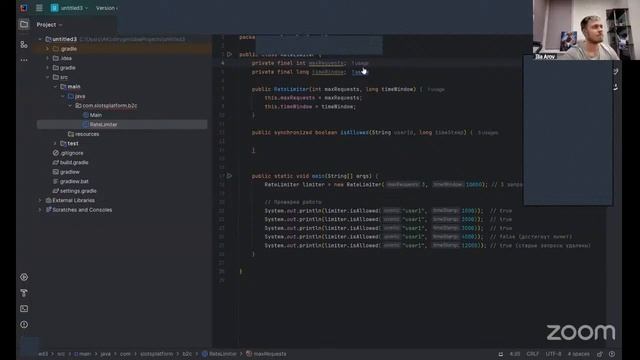Open the Terminal tool window icon

click(x=24, y=309)
